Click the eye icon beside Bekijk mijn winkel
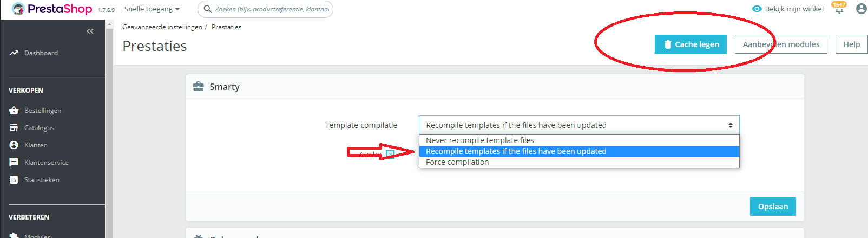The width and height of the screenshot is (868, 238). (x=757, y=9)
